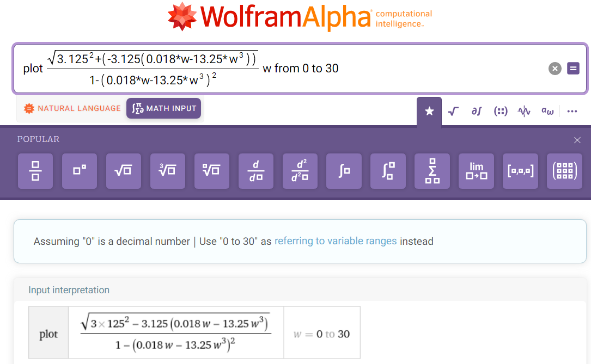Open the Popular star tab
The width and height of the screenshot is (591, 364).
[429, 112]
